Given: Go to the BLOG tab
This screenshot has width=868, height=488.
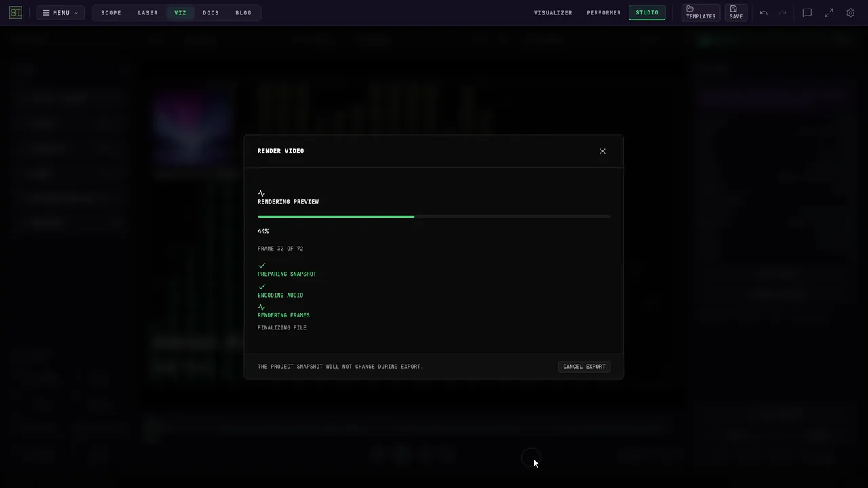Looking at the screenshot, I should tap(243, 13).
